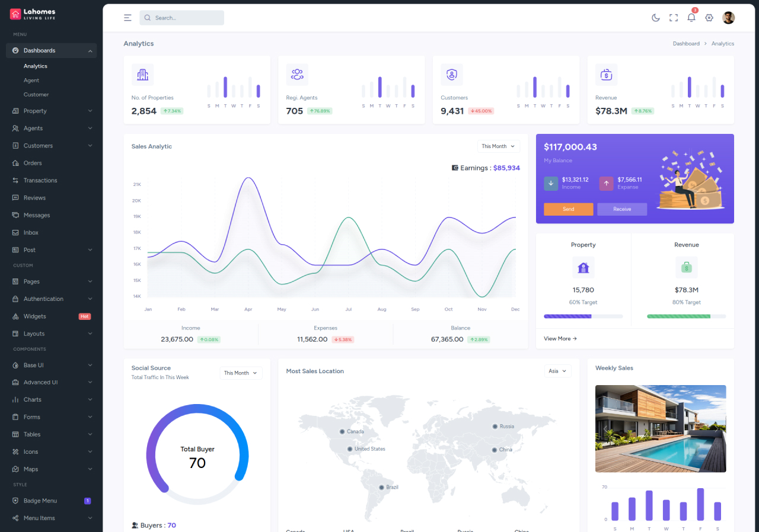This screenshot has width=759, height=532.
Task: Click the orange Send button
Action: pos(569,209)
